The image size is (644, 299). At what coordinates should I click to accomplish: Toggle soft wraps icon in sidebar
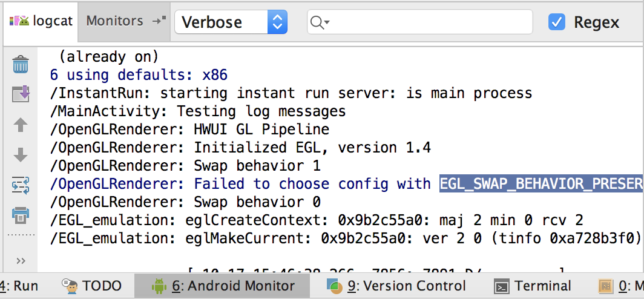pos(21,185)
